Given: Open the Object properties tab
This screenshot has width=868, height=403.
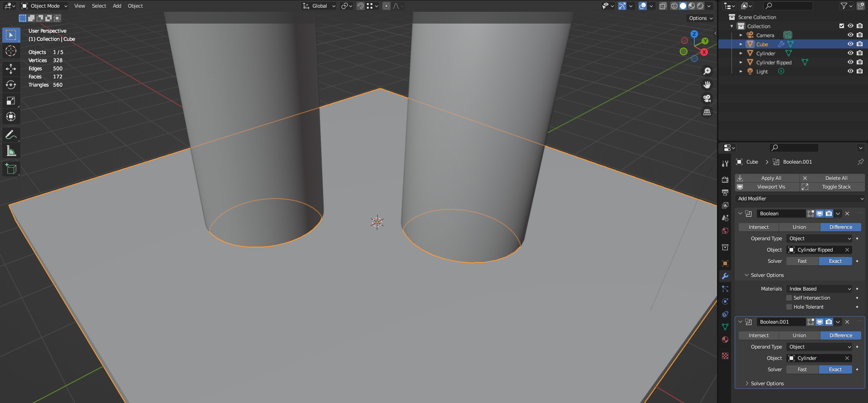Looking at the screenshot, I should (725, 263).
